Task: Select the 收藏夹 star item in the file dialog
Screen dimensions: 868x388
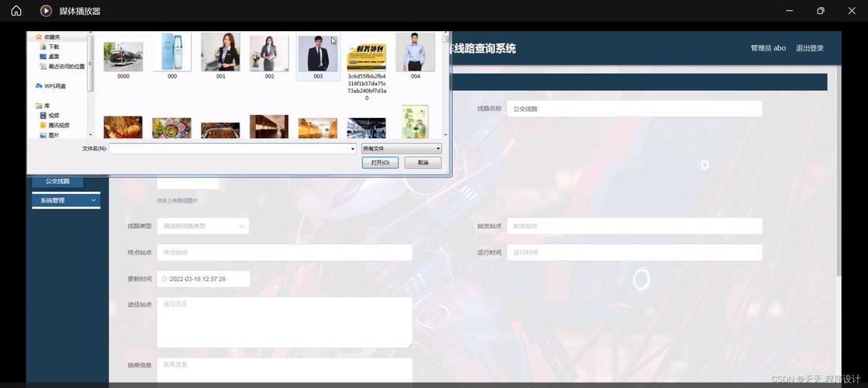Action: coord(47,37)
